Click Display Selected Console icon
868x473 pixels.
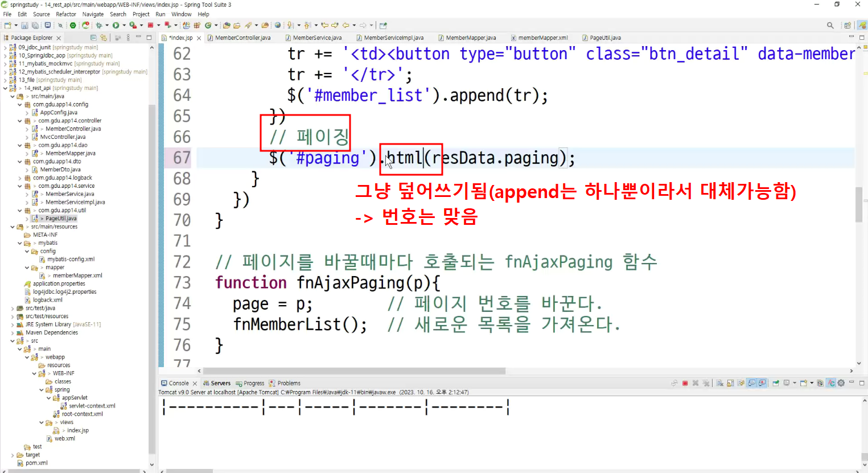tap(787, 383)
